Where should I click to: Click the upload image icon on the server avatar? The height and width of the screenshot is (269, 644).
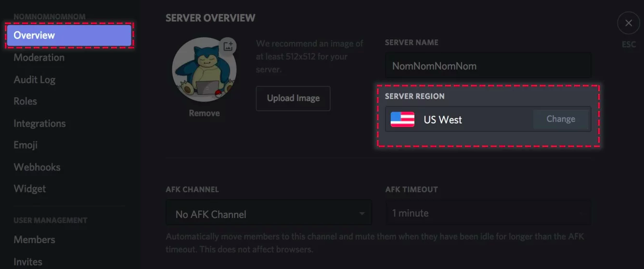pyautogui.click(x=228, y=46)
